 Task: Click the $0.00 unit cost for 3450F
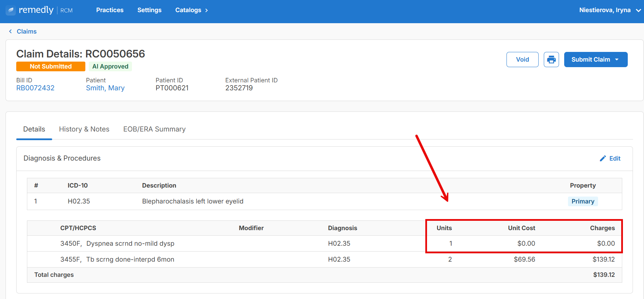526,244
